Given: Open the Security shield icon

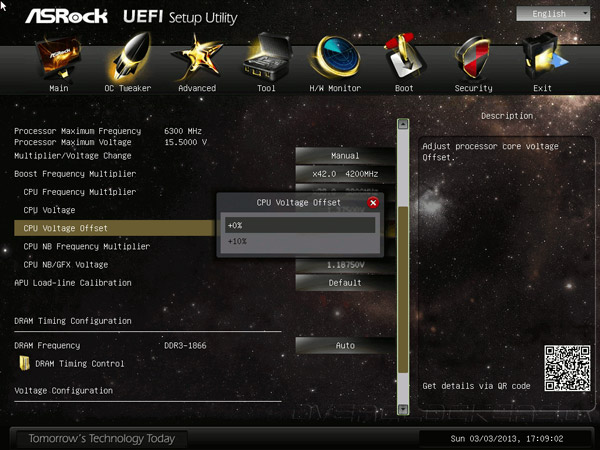Looking at the screenshot, I should click(473, 57).
